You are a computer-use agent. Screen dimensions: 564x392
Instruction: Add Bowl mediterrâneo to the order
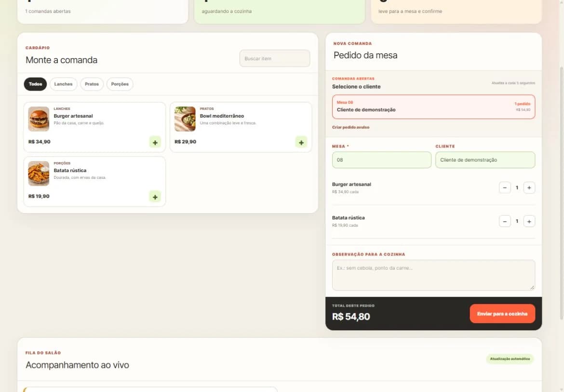click(301, 142)
